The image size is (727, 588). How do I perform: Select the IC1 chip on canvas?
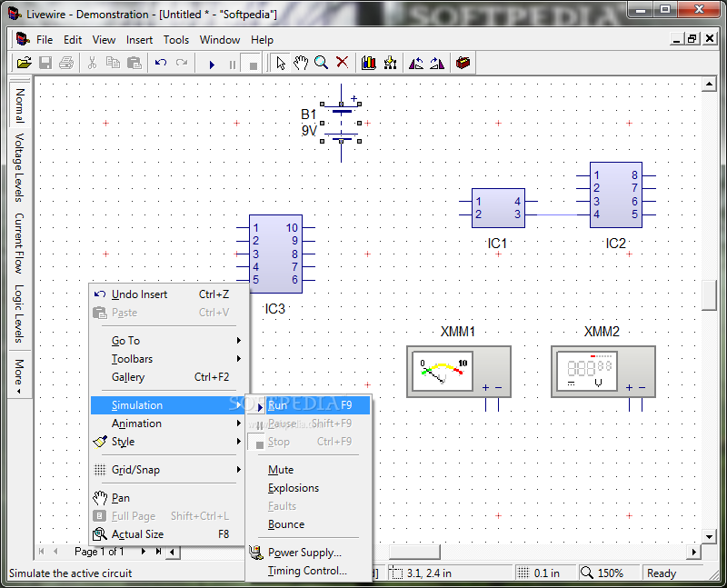(x=498, y=208)
